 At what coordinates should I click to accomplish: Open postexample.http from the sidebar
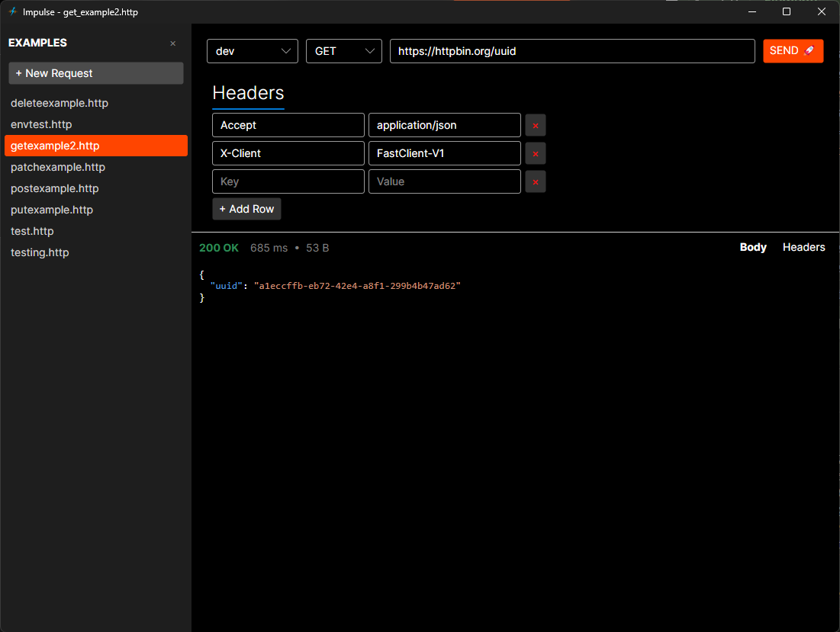point(55,188)
